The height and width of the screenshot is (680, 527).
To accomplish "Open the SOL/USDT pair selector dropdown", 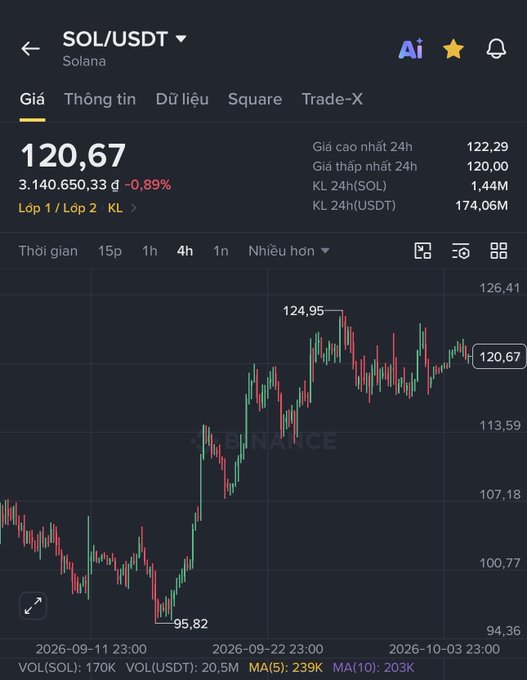I will tap(124, 39).
